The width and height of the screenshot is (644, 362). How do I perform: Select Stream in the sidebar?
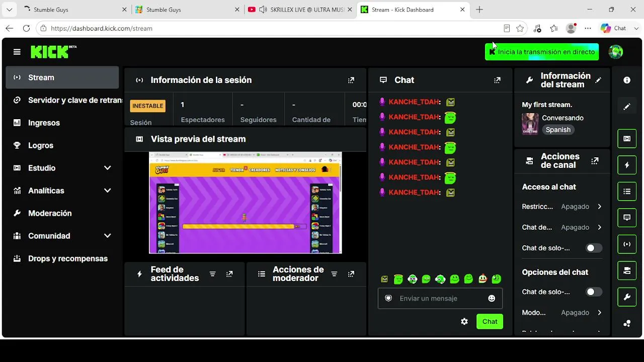click(62, 77)
